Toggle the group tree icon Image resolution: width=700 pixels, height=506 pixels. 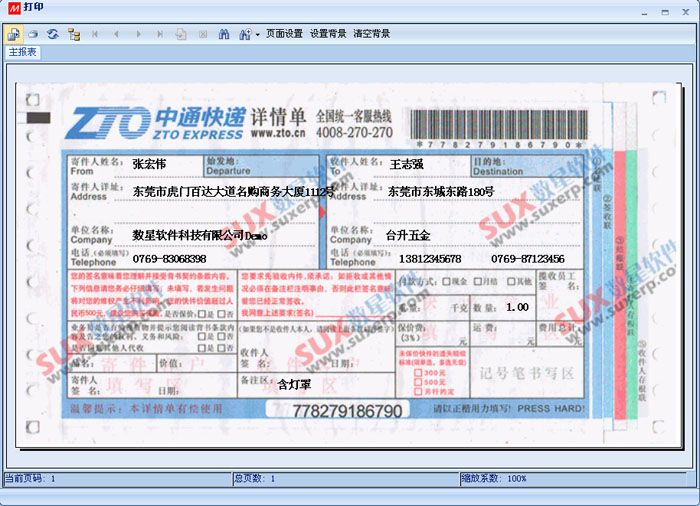coord(74,34)
